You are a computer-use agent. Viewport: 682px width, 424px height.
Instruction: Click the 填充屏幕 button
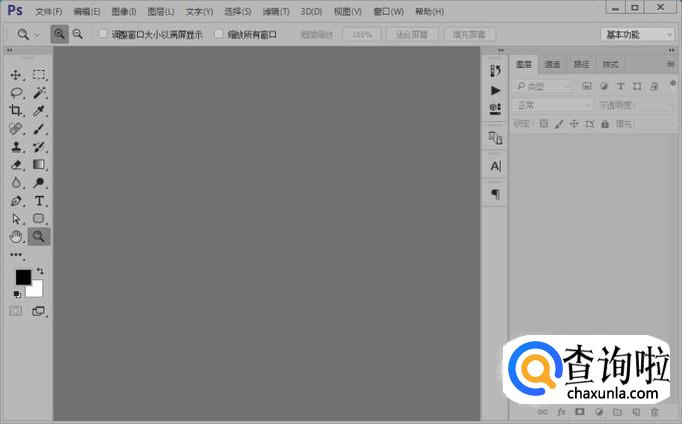point(469,34)
